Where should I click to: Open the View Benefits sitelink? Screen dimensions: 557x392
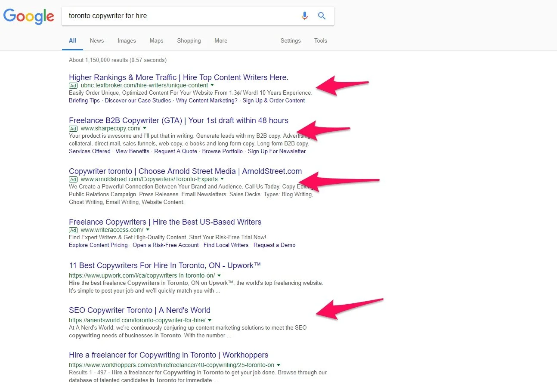coord(133,151)
